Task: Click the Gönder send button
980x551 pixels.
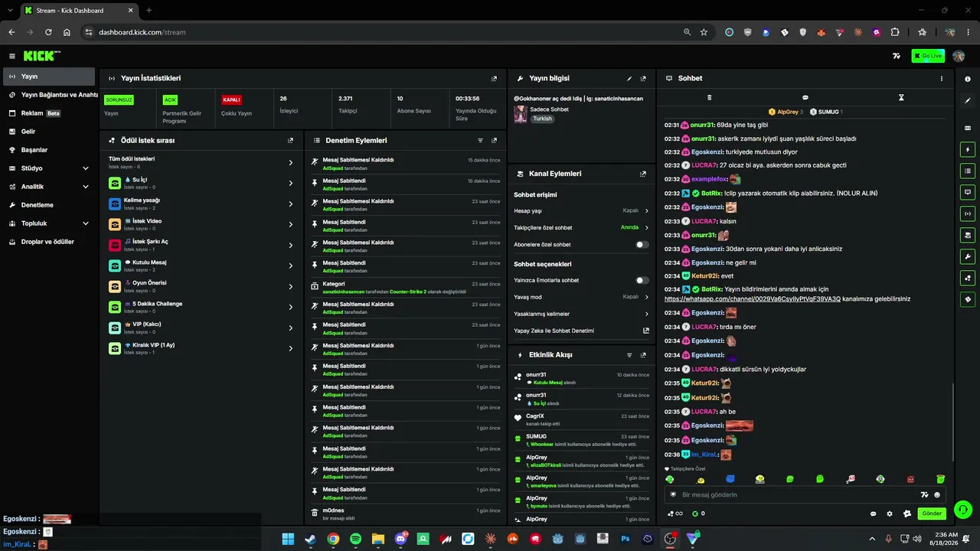Action: click(x=932, y=514)
